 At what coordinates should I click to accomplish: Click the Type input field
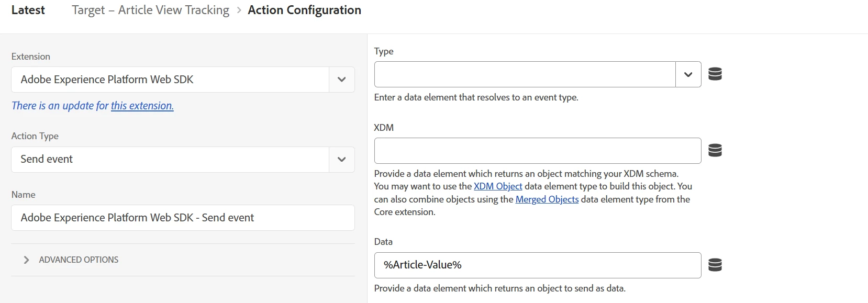525,74
